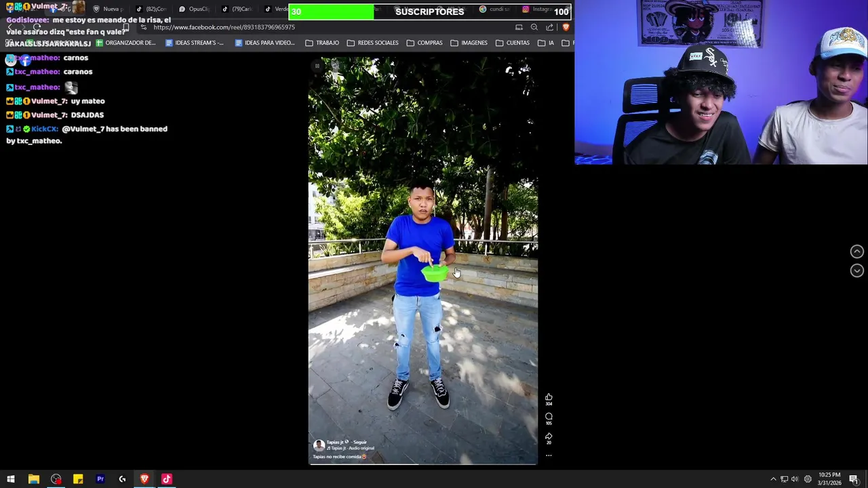Expand the REDES SOCIALES bookmarks folder

(373, 43)
